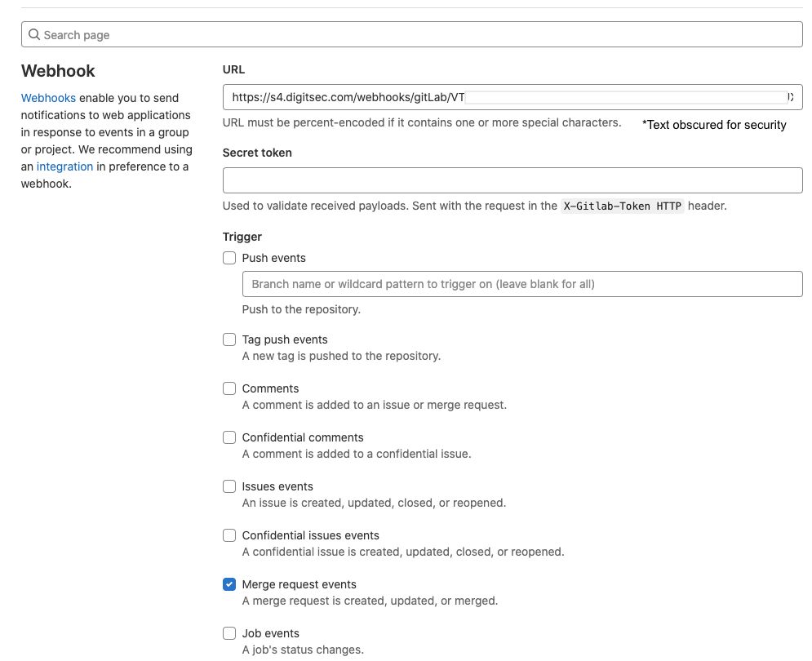Click the branch wildcard pattern field

point(522,284)
